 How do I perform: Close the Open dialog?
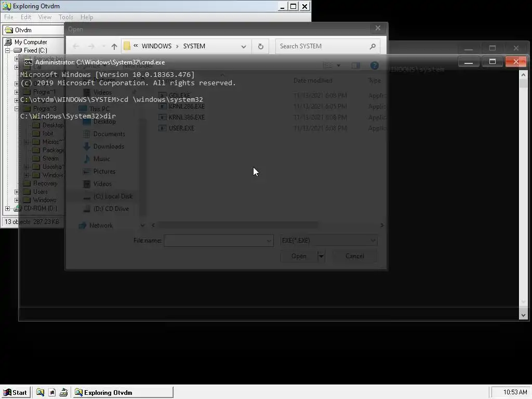click(378, 28)
